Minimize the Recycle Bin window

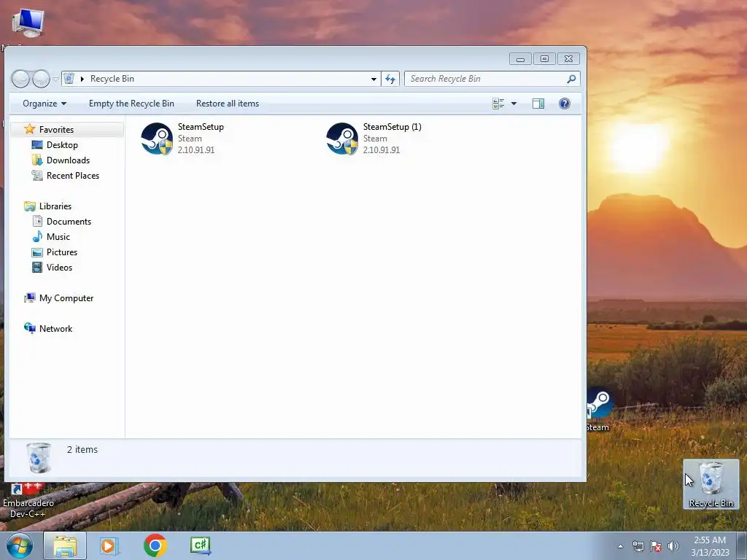point(520,58)
